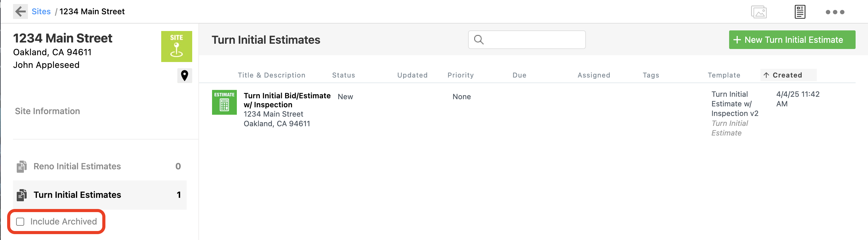The height and width of the screenshot is (240, 868).
Task: Click the Turn Initial Estimates document icon
Action: coord(21,194)
